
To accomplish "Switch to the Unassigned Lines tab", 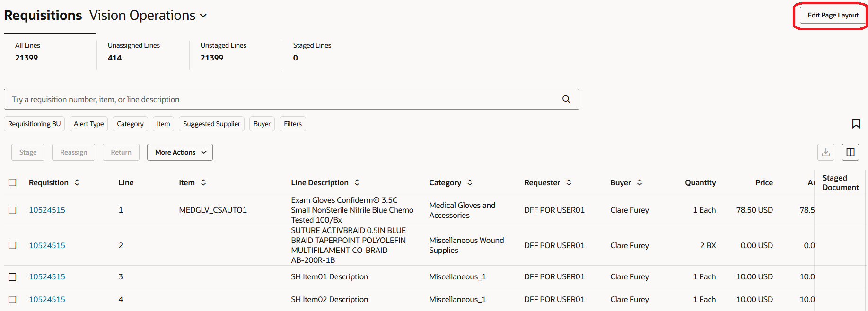I will coord(134,51).
